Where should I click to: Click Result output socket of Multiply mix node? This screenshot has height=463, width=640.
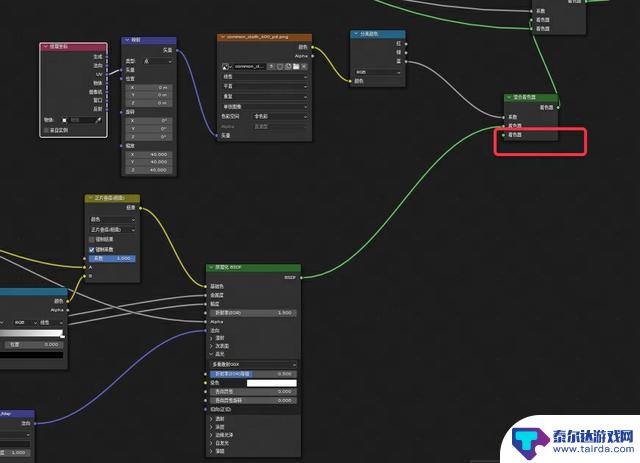140,208
